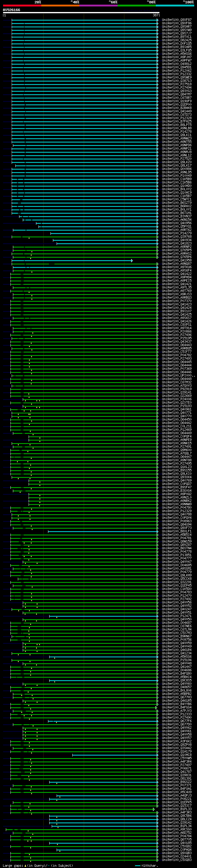
Task: Select the UniRef100_B9IAR5 label
Action: tap(177, 47)
